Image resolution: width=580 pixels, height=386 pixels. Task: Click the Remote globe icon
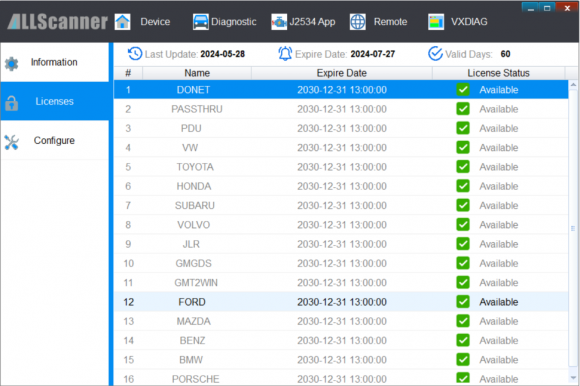pyautogui.click(x=358, y=22)
